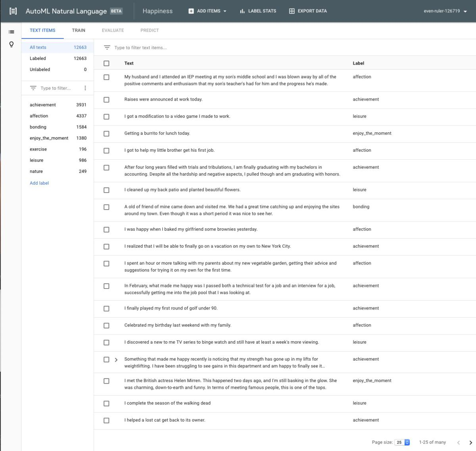Select the Labeled filter
476x451 pixels.
click(58, 58)
